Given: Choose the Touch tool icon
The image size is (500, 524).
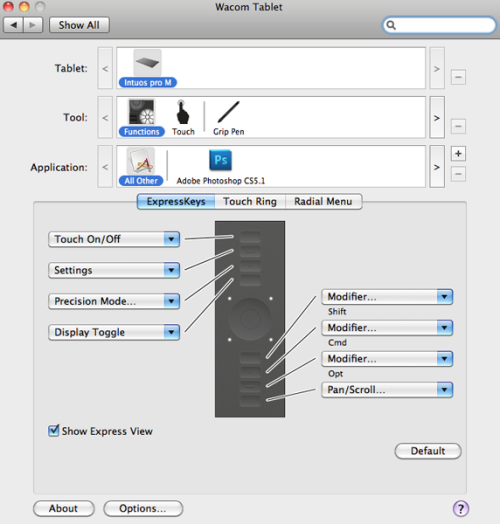Looking at the screenshot, I should [182, 113].
